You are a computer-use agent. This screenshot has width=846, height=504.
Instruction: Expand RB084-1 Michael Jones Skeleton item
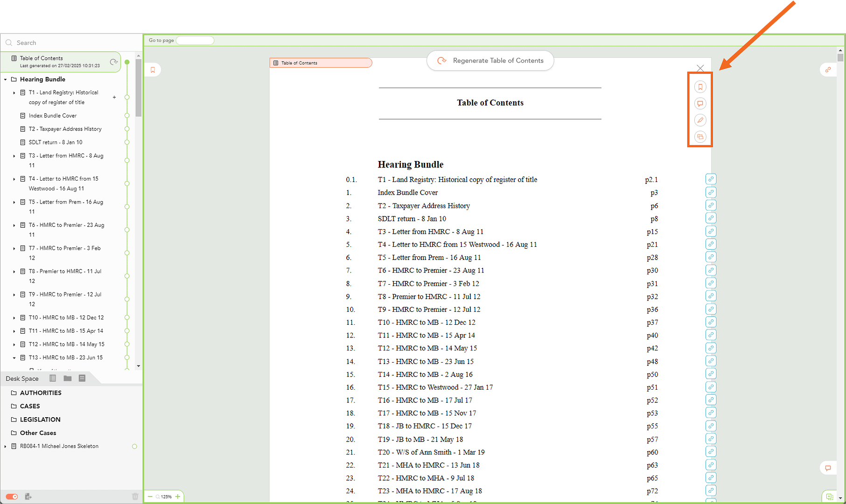point(5,447)
